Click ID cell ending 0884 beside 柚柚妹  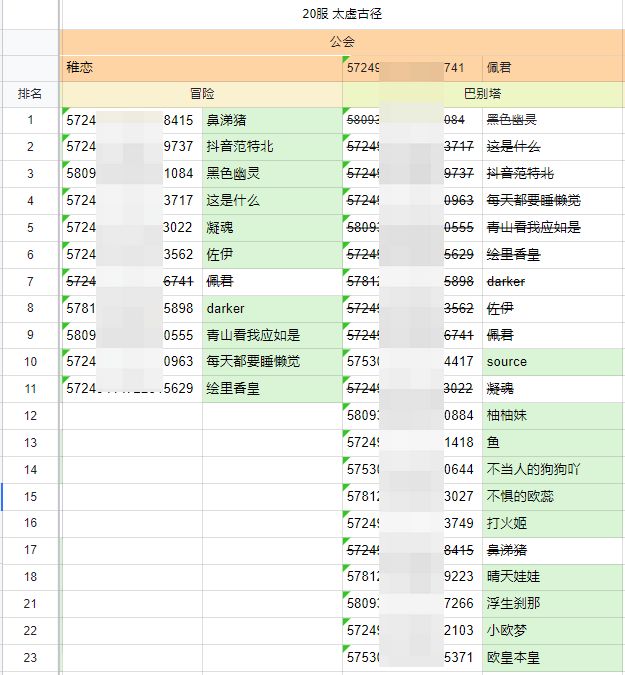412,416
